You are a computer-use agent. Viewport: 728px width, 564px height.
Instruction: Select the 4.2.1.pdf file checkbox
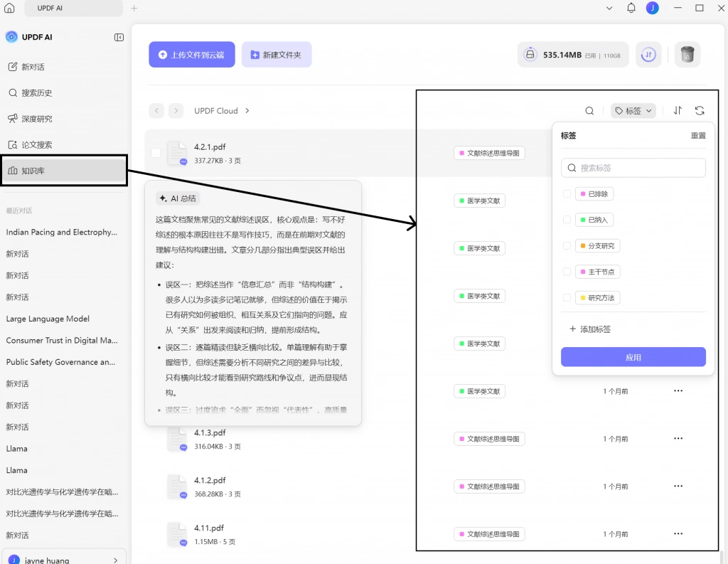[x=156, y=153]
